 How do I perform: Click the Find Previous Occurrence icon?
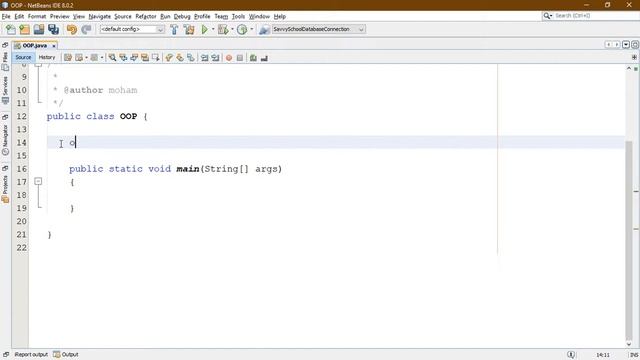coord(123,58)
